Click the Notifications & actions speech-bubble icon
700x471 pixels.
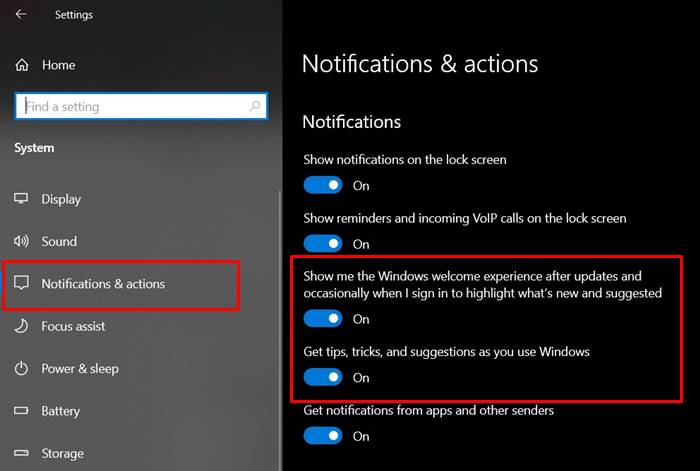[x=21, y=283]
